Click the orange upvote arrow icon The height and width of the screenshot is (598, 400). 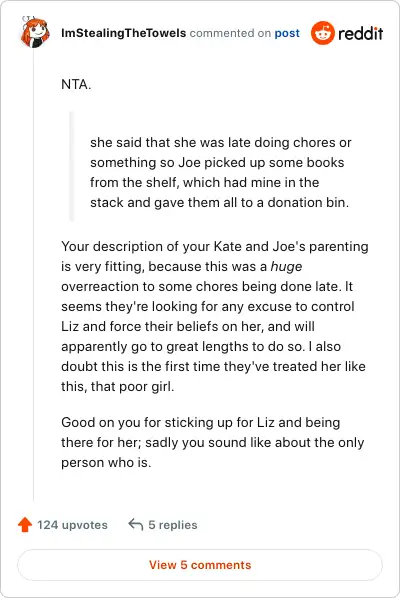tap(25, 524)
